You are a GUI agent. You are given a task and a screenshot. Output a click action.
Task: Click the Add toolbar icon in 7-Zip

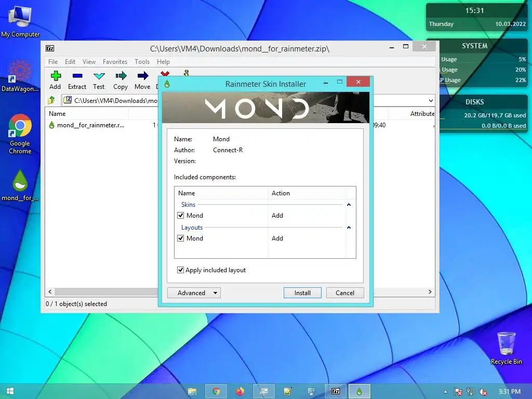click(55, 80)
